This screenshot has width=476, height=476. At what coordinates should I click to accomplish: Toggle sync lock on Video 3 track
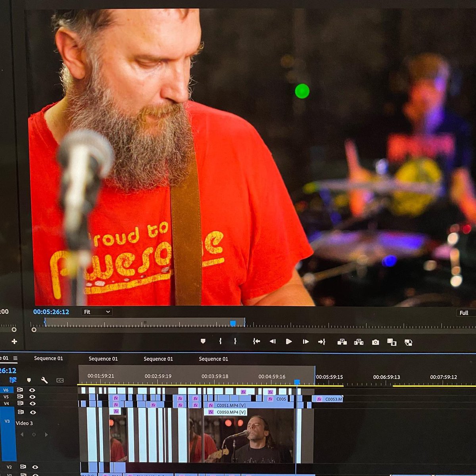coord(21,412)
